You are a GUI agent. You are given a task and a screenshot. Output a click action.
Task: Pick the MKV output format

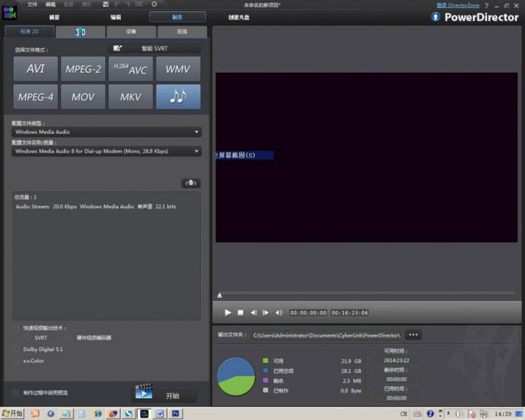[x=131, y=97]
